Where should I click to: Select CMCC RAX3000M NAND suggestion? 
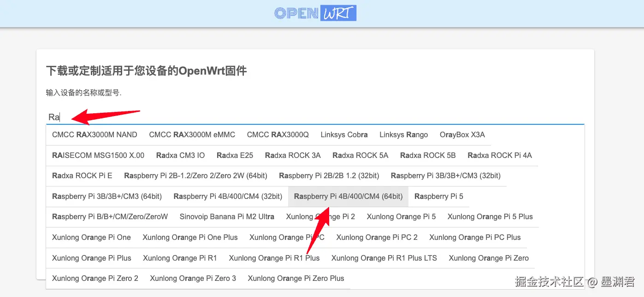[x=95, y=135]
